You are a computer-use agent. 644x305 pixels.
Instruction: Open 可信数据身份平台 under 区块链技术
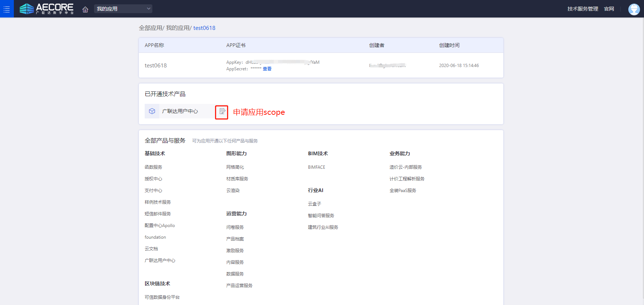coord(162,297)
